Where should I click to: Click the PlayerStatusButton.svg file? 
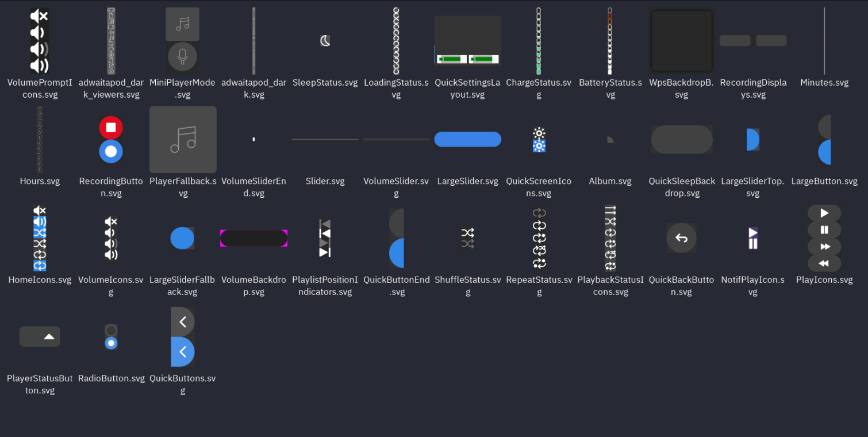tap(40, 337)
